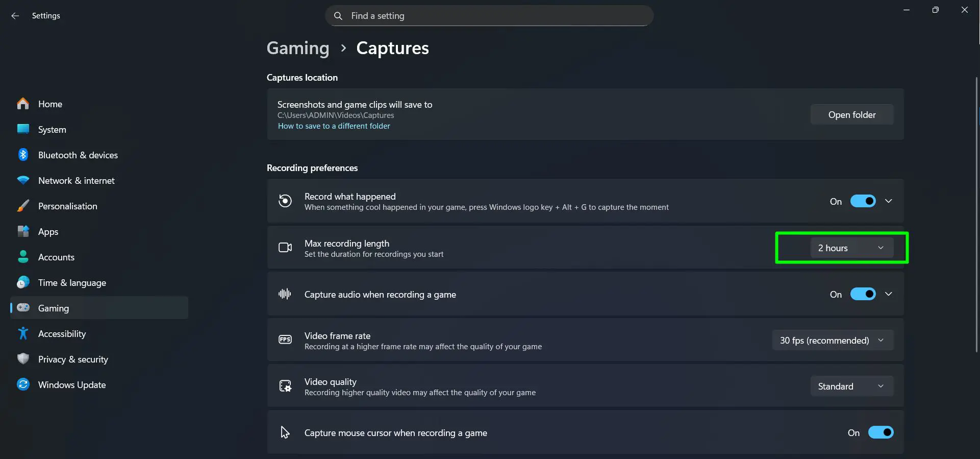Open Windows Update settings
980x459 pixels.
[x=72, y=384]
